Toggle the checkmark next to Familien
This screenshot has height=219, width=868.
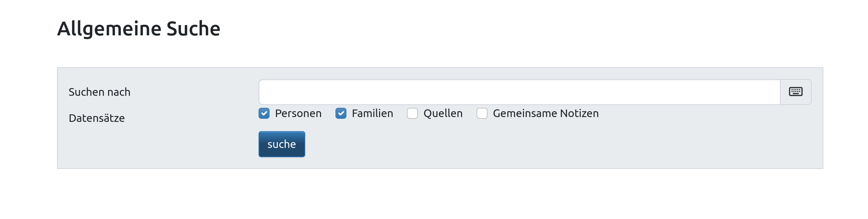click(x=341, y=113)
